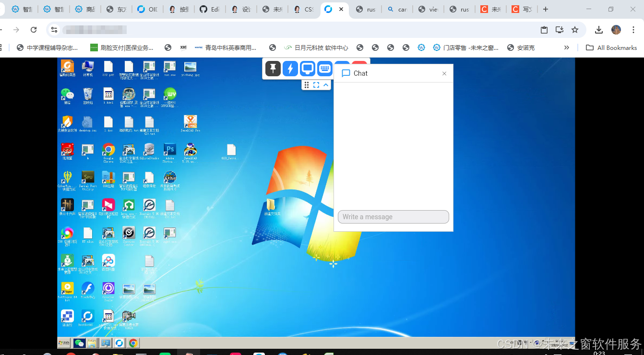Select the Computer desktop icon
Viewport: 644px width, 355px height.
point(88,68)
